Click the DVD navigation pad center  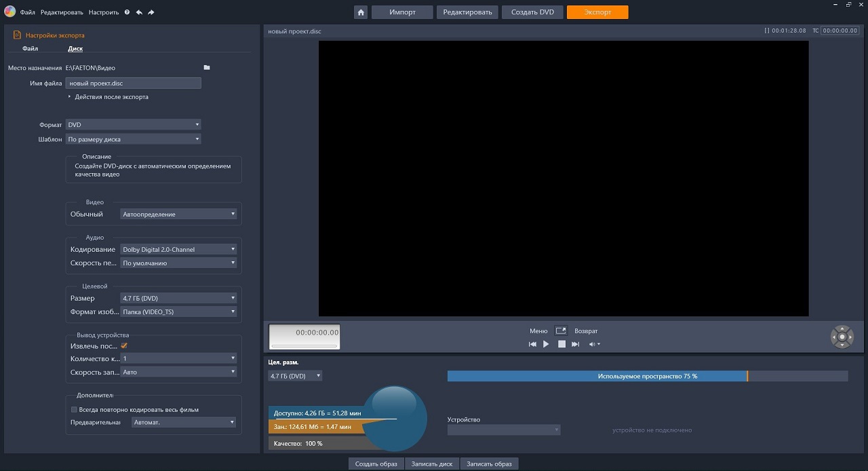coord(842,337)
